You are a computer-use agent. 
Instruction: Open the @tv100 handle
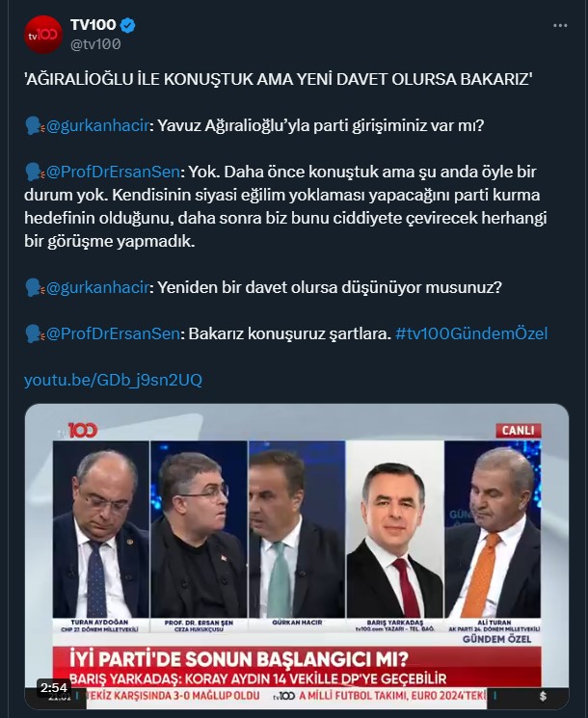click(x=95, y=44)
